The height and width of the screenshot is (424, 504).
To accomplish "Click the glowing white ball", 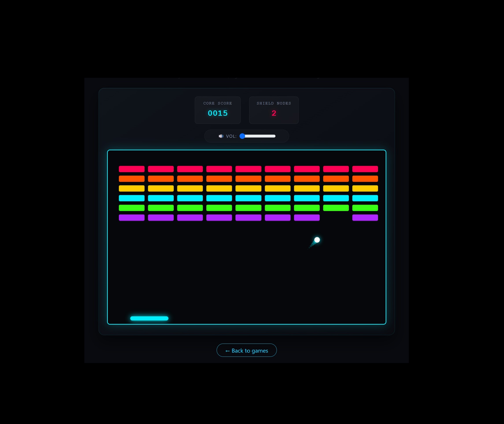I will tap(317, 240).
